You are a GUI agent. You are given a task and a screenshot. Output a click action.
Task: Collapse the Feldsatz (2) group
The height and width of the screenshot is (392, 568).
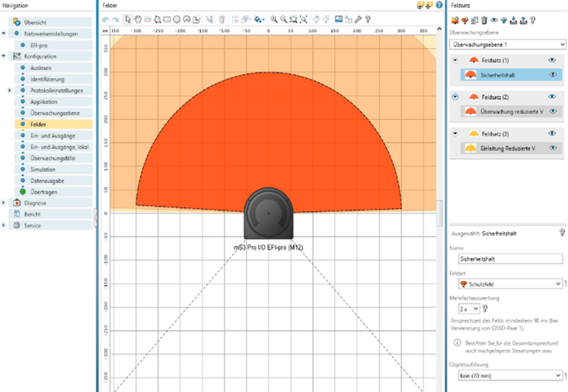(x=455, y=97)
